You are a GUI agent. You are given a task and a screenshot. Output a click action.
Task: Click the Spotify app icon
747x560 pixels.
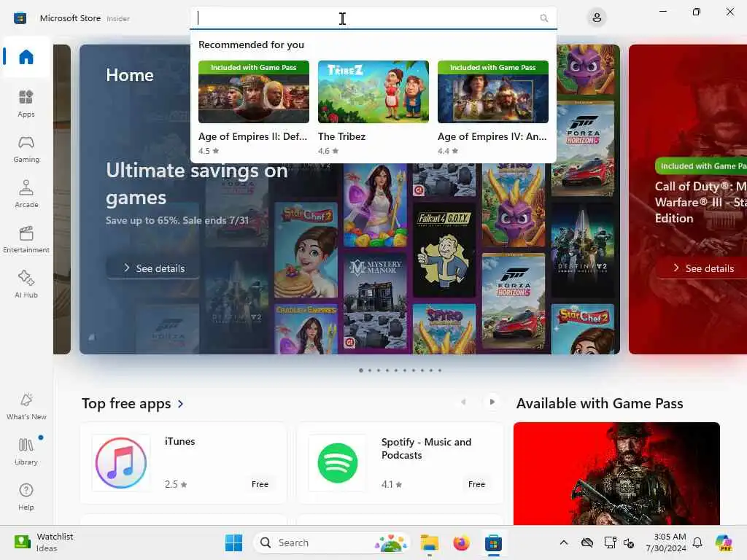click(x=337, y=463)
